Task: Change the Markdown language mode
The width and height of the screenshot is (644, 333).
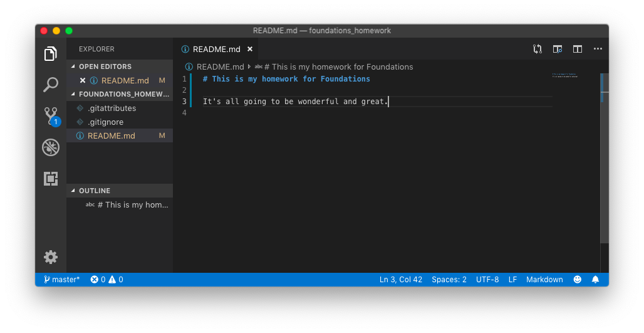Action: pyautogui.click(x=544, y=280)
